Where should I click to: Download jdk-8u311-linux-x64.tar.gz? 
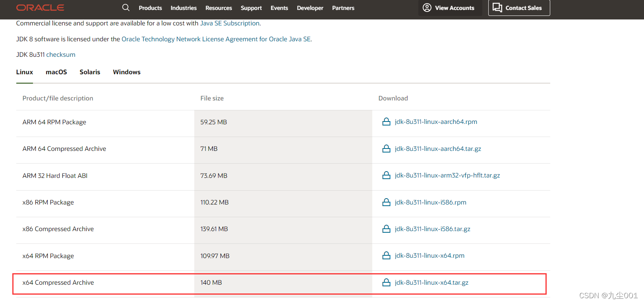431,282
